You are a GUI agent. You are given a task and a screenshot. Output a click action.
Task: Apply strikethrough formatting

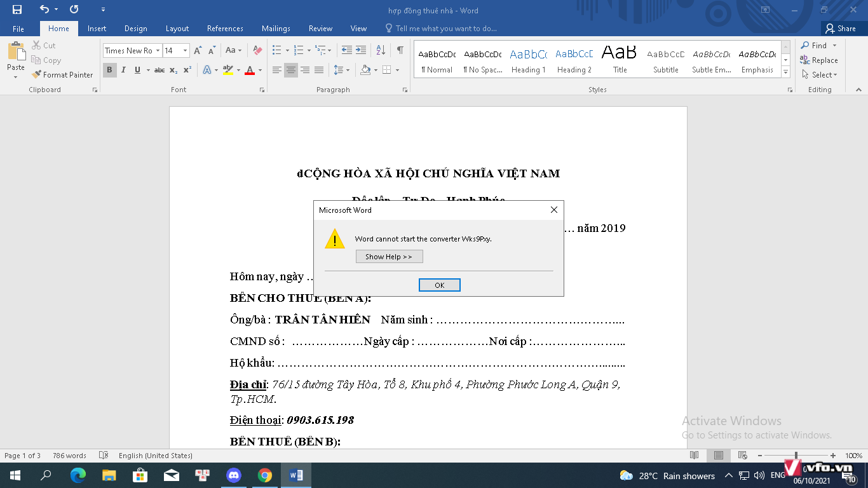click(159, 70)
